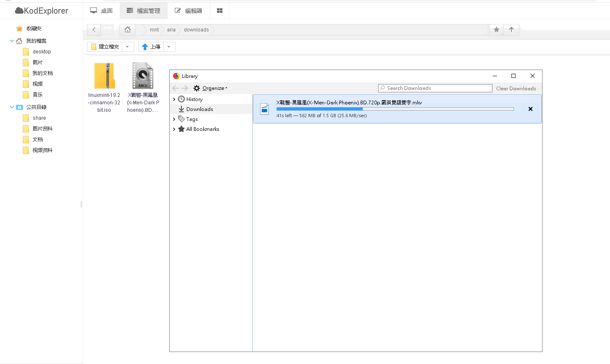Select All Bookmarks in Library sidebar

[x=203, y=129]
